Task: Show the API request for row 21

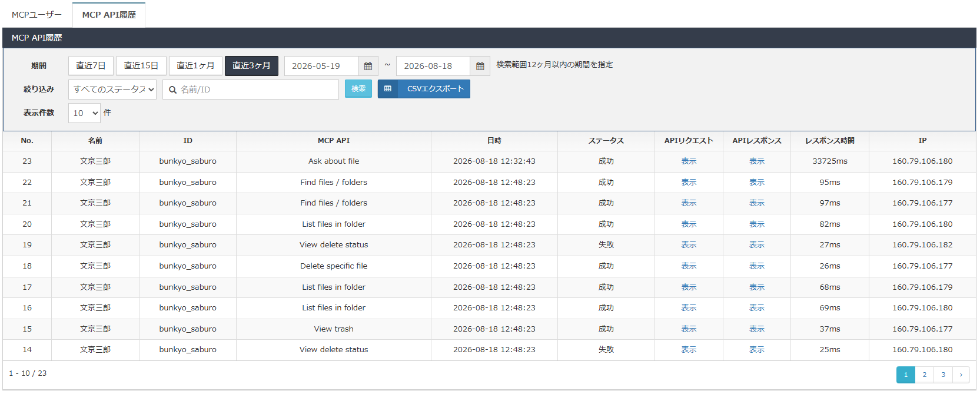Action: point(689,203)
